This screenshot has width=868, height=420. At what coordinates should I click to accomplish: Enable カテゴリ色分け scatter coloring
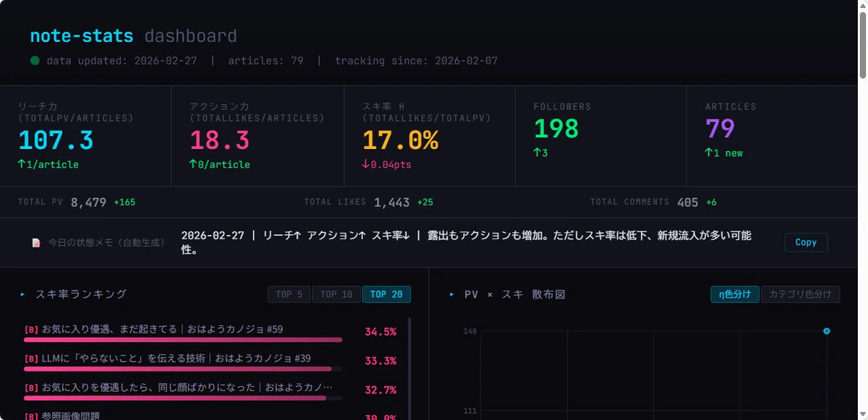(x=801, y=294)
